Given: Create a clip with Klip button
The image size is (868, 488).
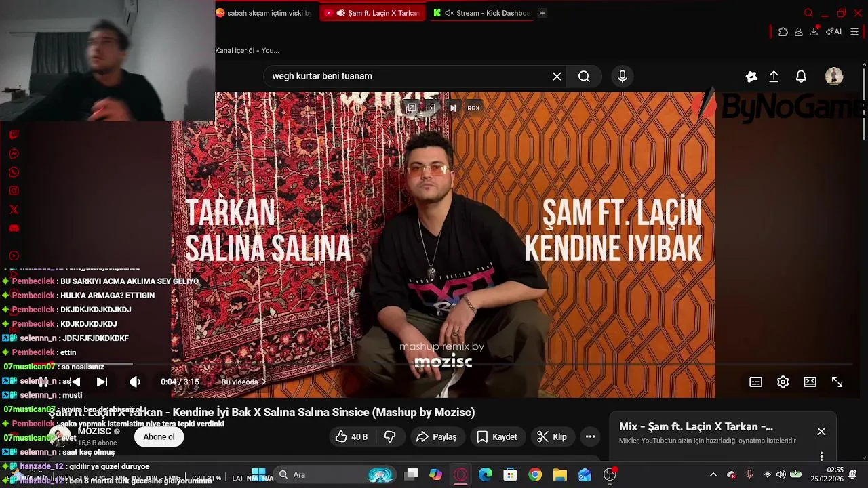Looking at the screenshot, I should click(x=551, y=437).
